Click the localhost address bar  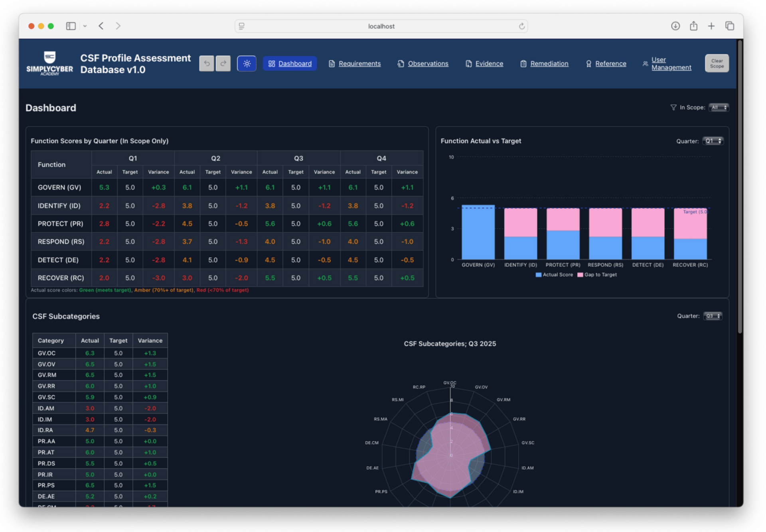pyautogui.click(x=381, y=26)
